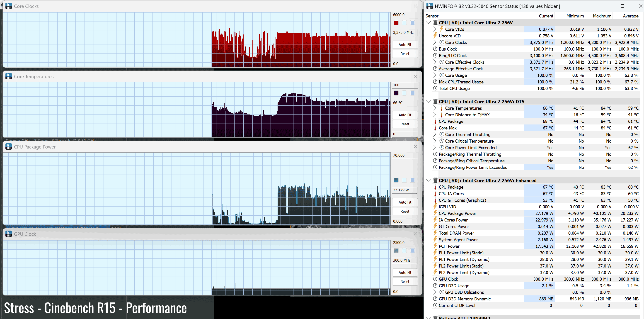Expand the Core Usage sensor row

435,75
